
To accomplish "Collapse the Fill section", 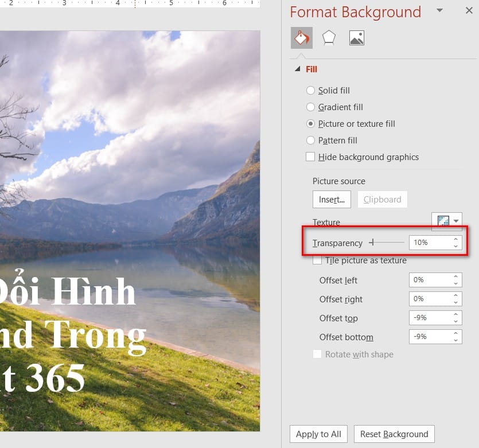I will pos(297,69).
